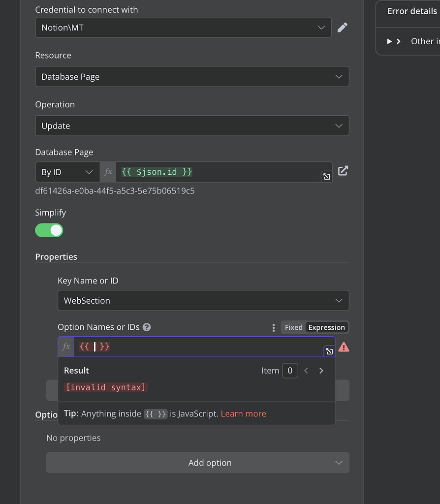Screen dimensions: 440x504
Task: Expand the Option Names expression editor
Action: pos(329,351)
